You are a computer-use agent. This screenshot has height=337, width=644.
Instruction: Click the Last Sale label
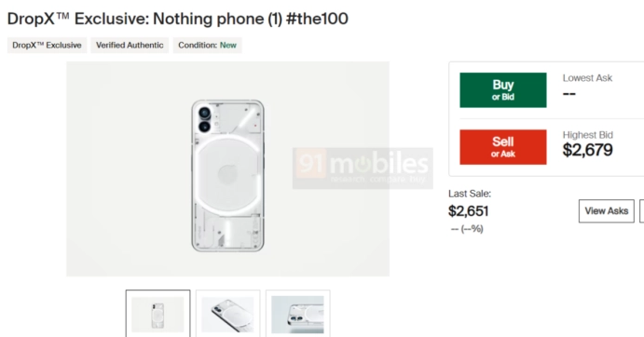(x=470, y=194)
